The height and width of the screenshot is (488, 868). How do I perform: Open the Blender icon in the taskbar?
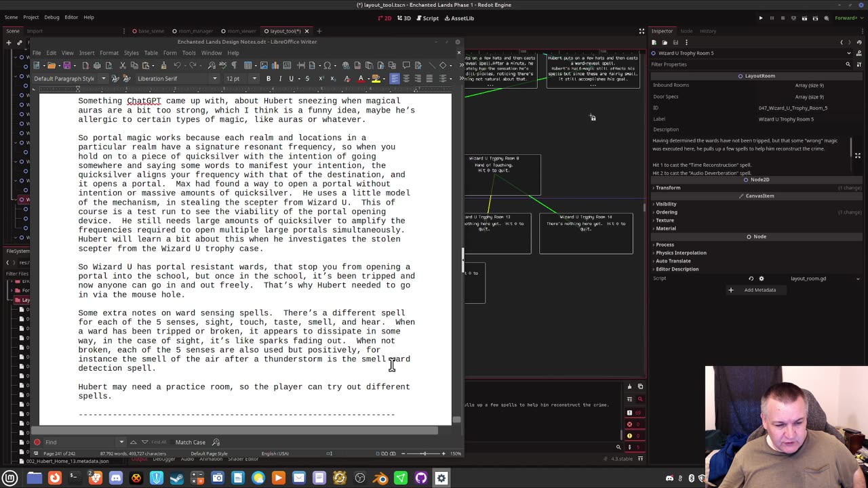380,478
